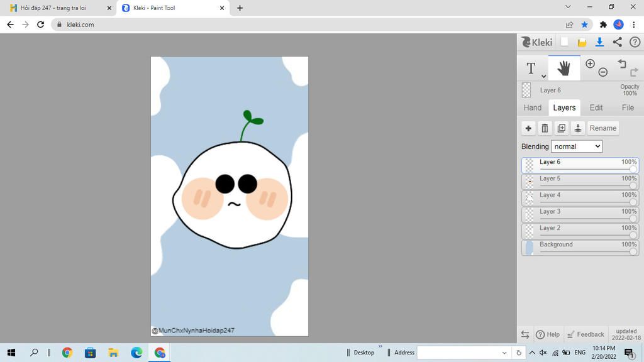The height and width of the screenshot is (362, 644).
Task: Reload the kleki.com page
Action: pos(40,25)
